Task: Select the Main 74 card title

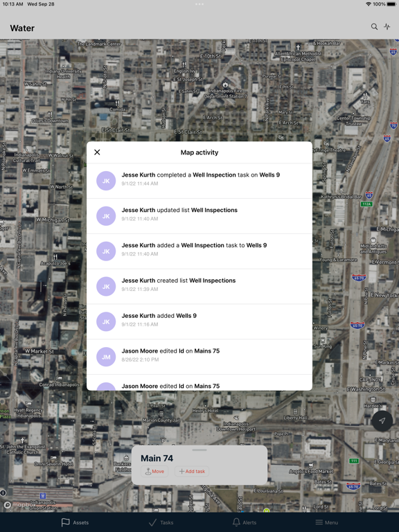Action: pos(157,458)
